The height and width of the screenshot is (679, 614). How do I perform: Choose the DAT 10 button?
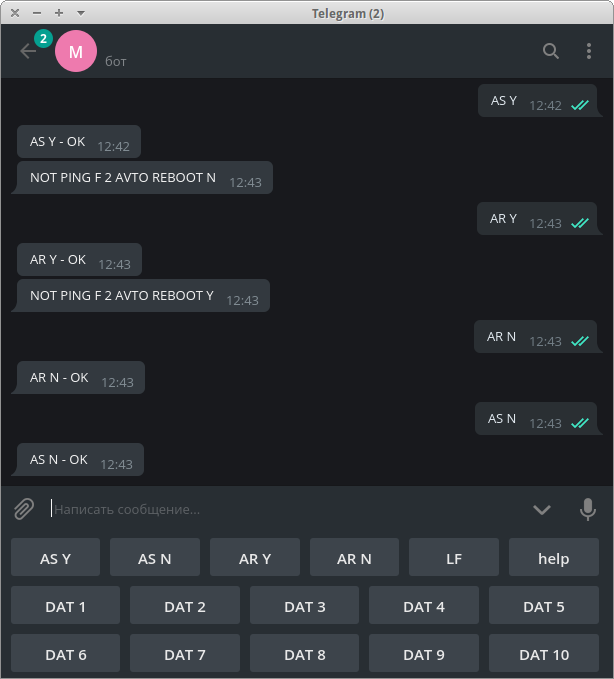click(x=544, y=653)
